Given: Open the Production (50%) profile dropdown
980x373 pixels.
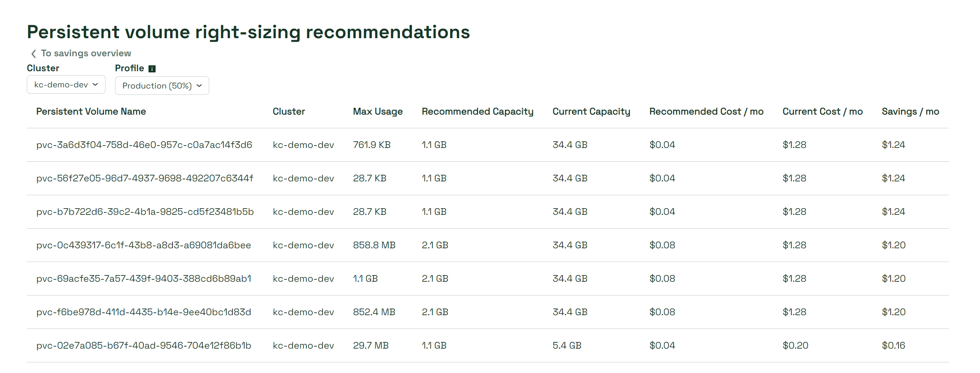Looking at the screenshot, I should (x=162, y=86).
